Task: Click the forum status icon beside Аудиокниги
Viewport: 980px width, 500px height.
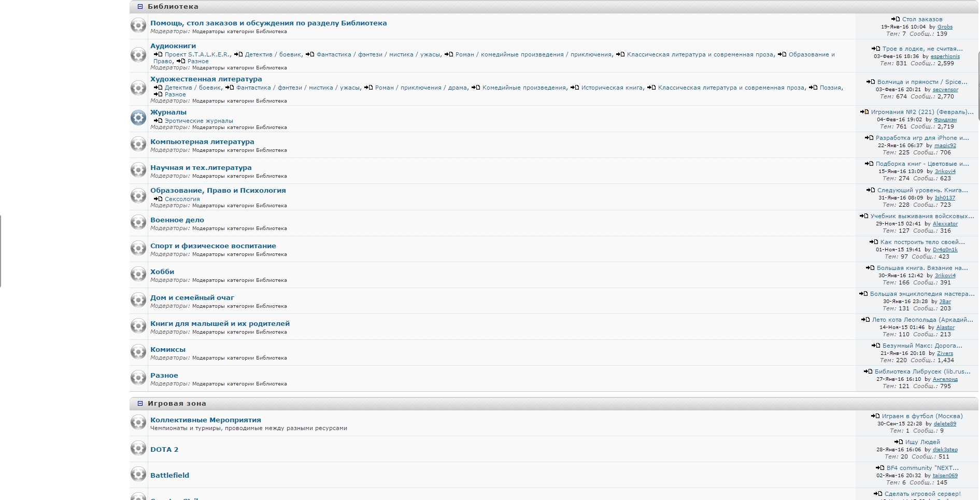Action: point(138,55)
